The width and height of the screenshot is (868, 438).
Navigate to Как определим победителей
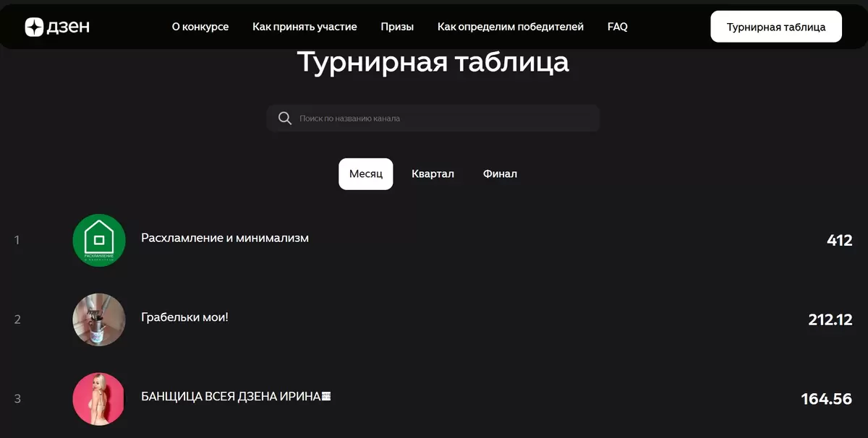click(x=510, y=27)
